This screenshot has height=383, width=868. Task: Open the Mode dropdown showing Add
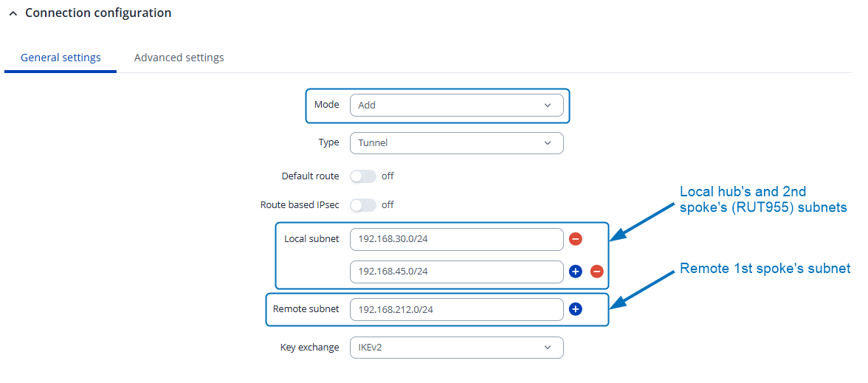click(x=456, y=105)
